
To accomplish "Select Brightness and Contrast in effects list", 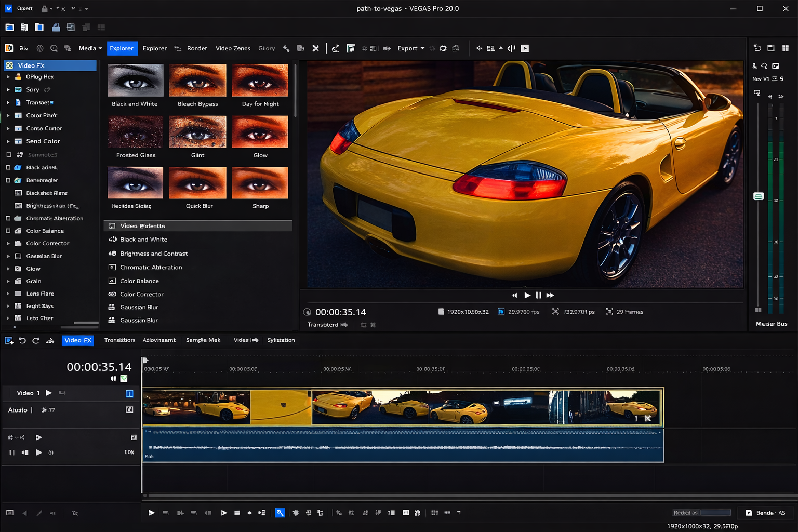I will pos(154,254).
